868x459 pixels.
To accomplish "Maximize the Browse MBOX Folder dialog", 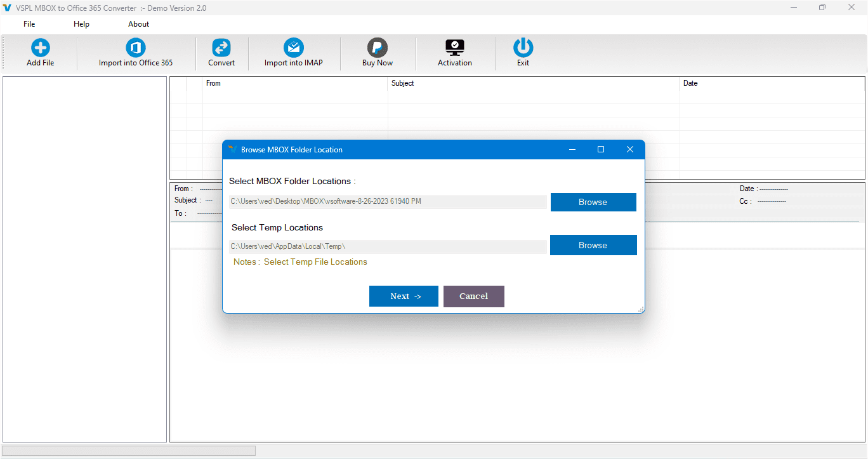I will [601, 150].
